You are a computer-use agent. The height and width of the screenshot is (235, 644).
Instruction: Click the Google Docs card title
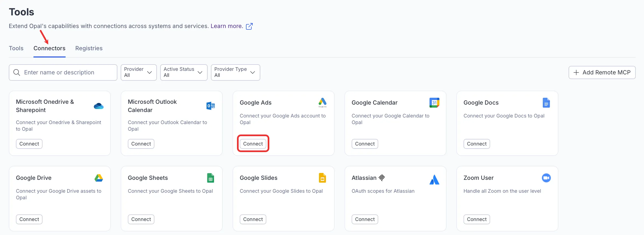click(481, 103)
